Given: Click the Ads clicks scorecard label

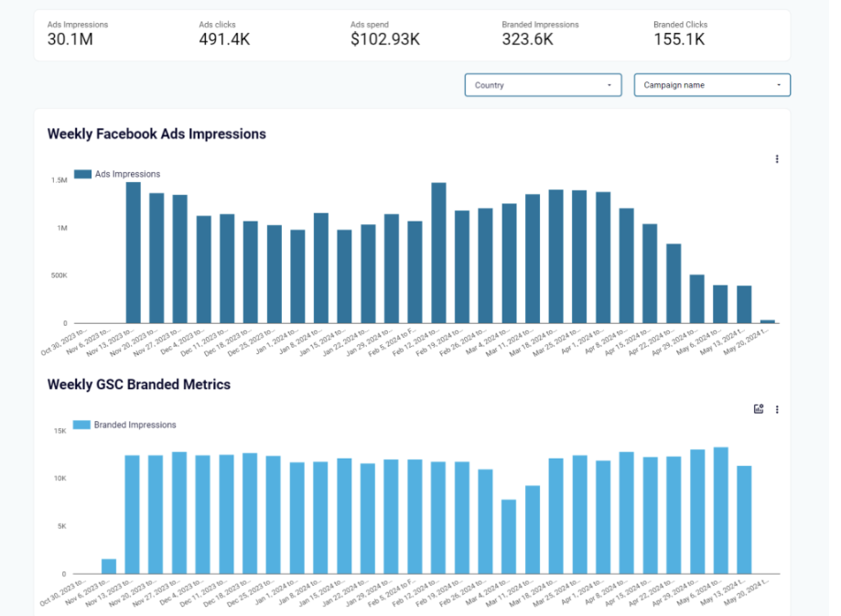Looking at the screenshot, I should (x=217, y=25).
